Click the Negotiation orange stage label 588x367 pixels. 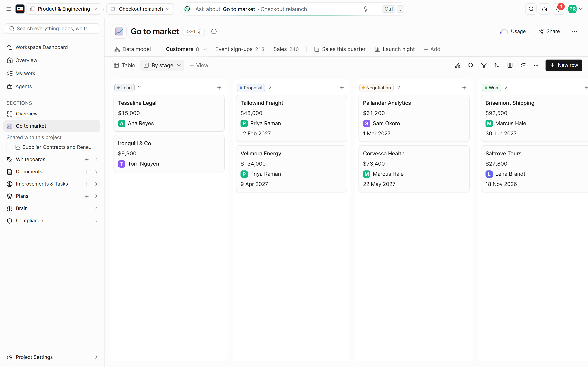[376, 88]
